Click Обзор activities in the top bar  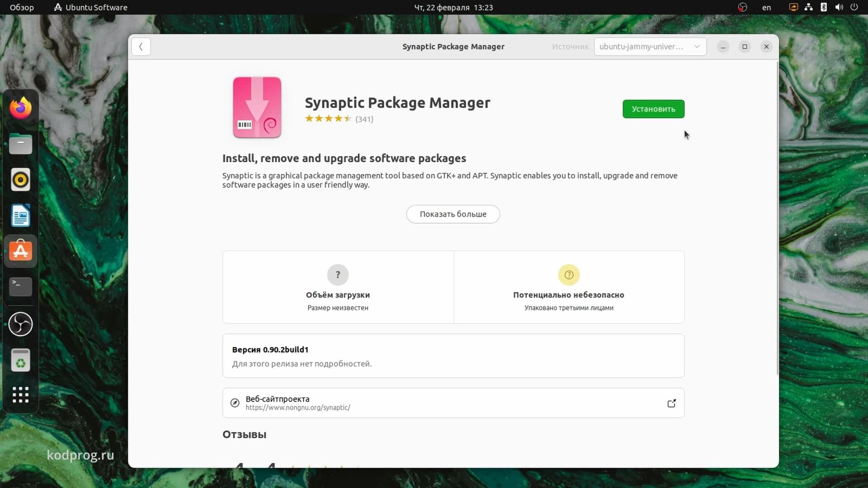point(22,7)
